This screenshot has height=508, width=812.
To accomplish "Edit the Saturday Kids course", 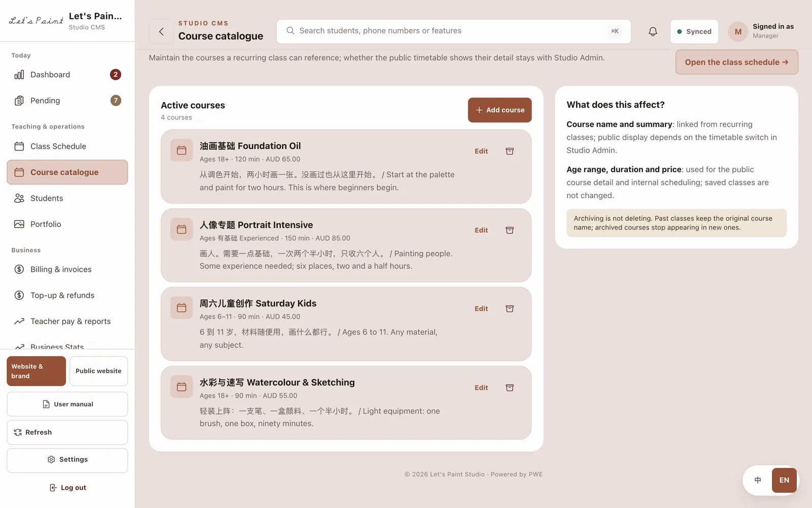I will tap(481, 309).
